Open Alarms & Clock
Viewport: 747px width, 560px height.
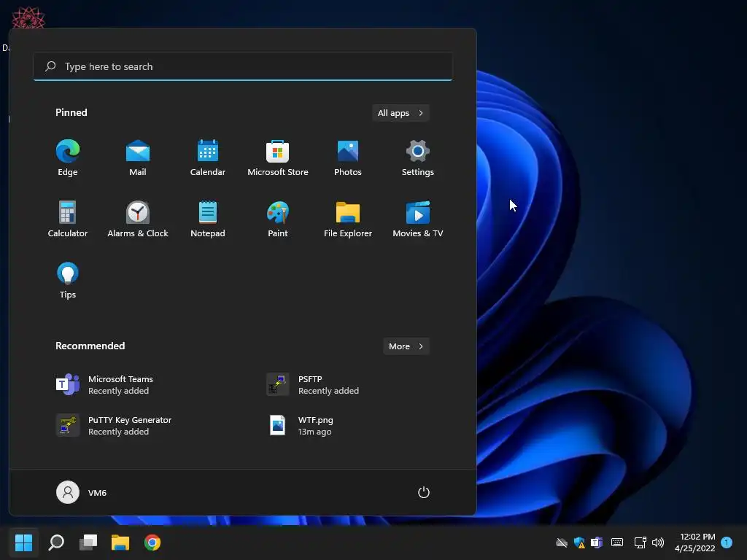pyautogui.click(x=138, y=219)
